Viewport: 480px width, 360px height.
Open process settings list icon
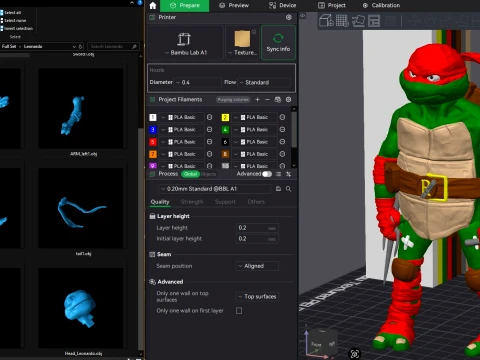tap(279, 174)
